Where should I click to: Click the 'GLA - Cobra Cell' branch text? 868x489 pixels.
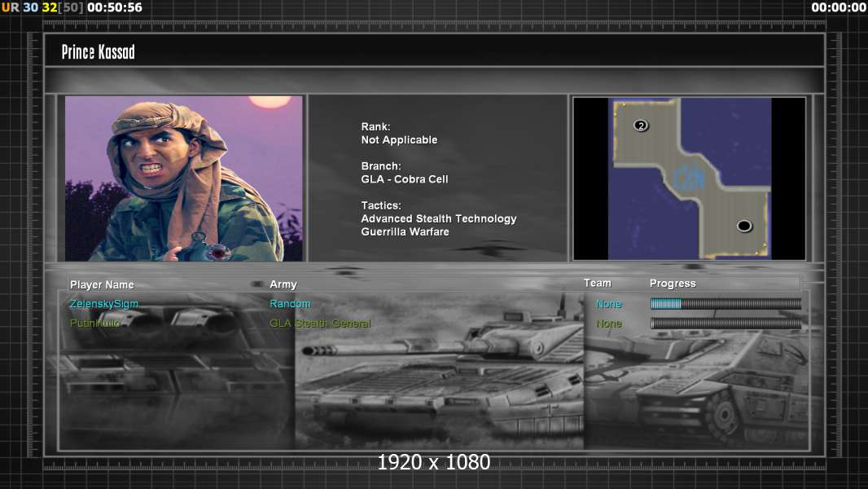tap(405, 179)
